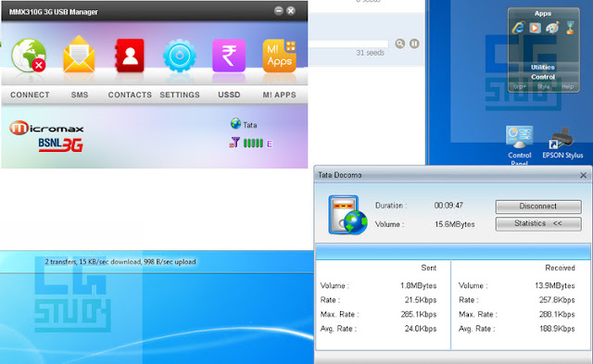Click the signal strength bars indicator

click(x=253, y=143)
